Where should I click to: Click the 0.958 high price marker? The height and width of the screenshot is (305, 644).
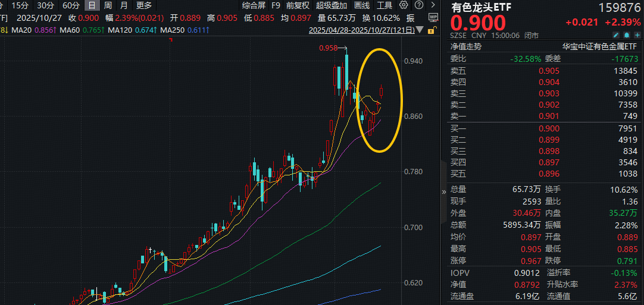pyautogui.click(x=328, y=48)
